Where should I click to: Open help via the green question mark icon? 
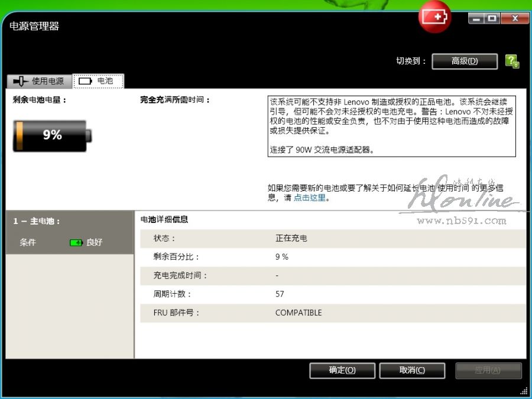tap(512, 61)
